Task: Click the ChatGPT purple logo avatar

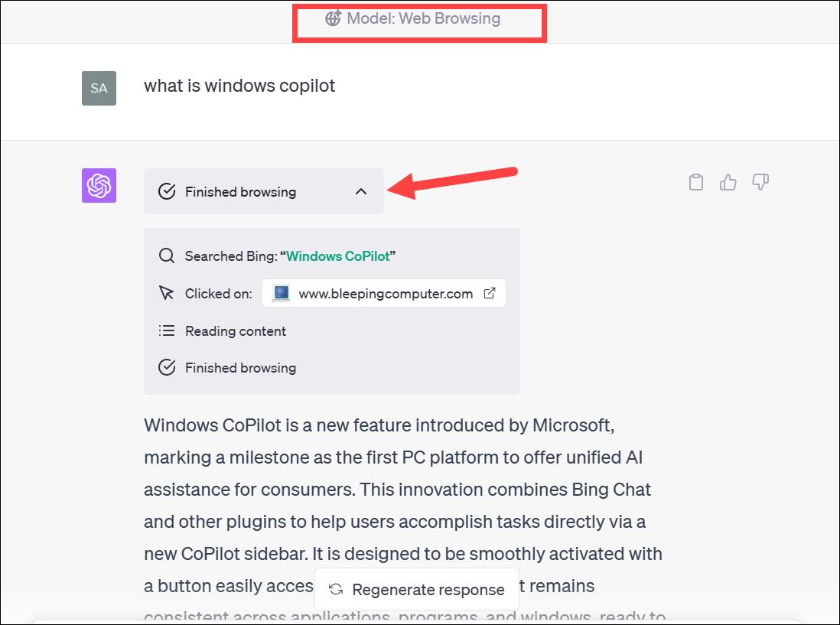Action: (99, 185)
